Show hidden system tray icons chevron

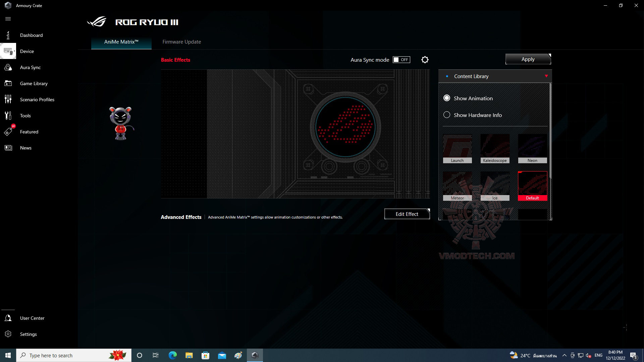(x=564, y=355)
